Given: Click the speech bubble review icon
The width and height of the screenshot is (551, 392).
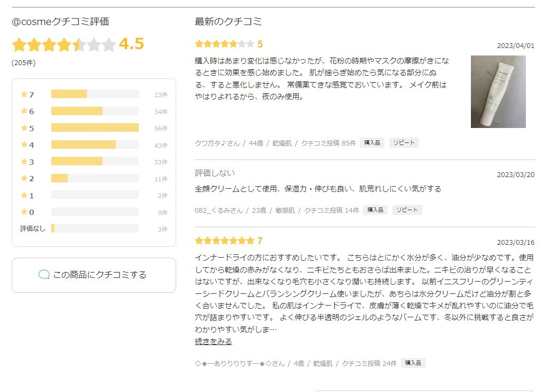Looking at the screenshot, I should coord(44,275).
